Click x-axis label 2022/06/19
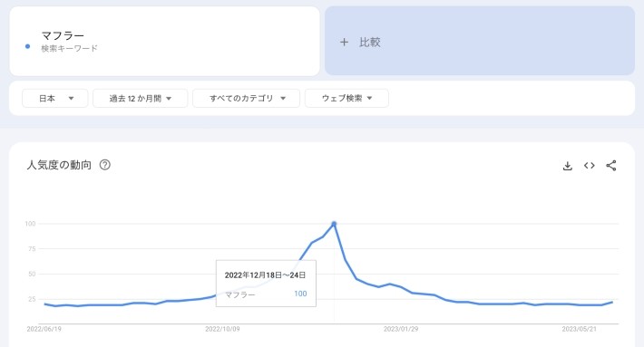The height and width of the screenshot is (347, 644). tap(44, 329)
